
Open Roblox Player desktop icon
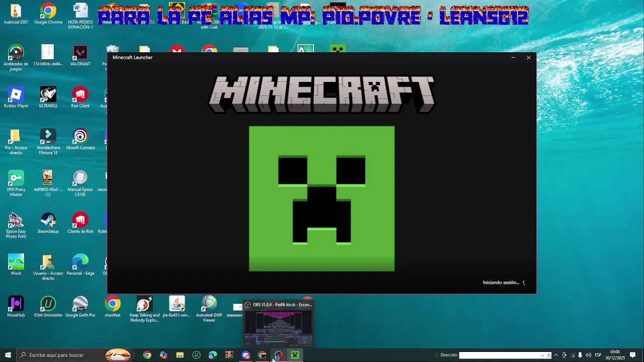pos(16,98)
